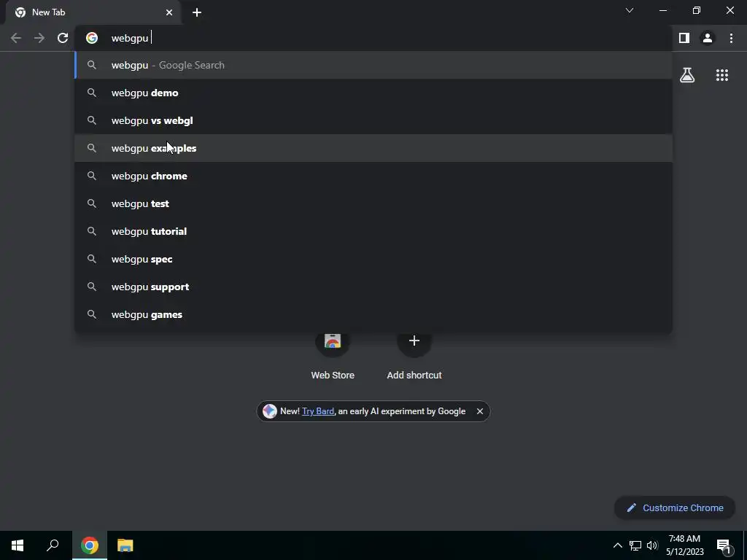Open the Windows Start menu
747x560 pixels.
point(18,545)
